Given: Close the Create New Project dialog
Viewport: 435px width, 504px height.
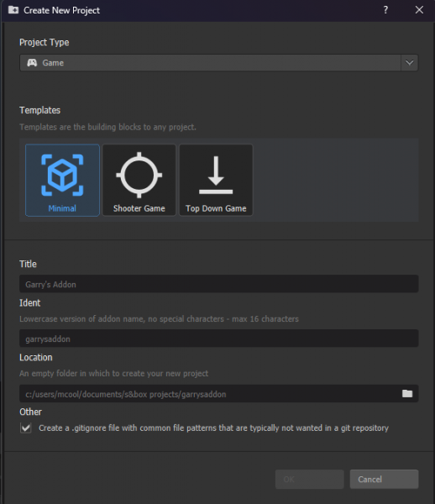Looking at the screenshot, I should [x=419, y=10].
